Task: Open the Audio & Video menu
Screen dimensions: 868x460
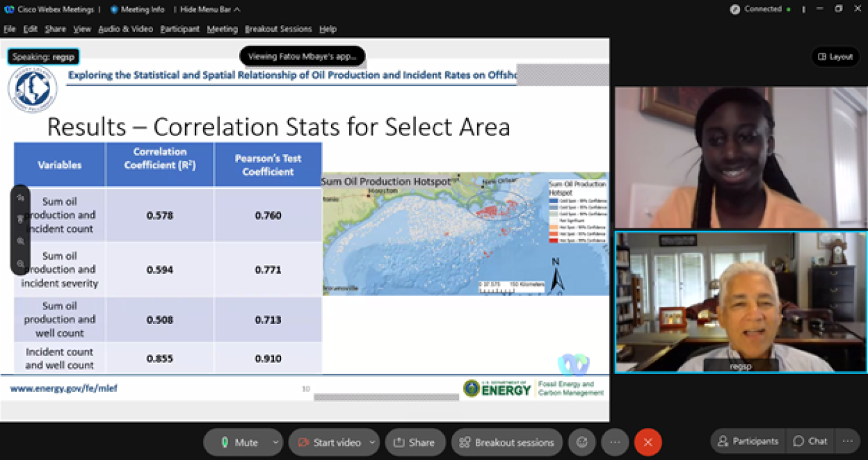Action: pos(125,29)
